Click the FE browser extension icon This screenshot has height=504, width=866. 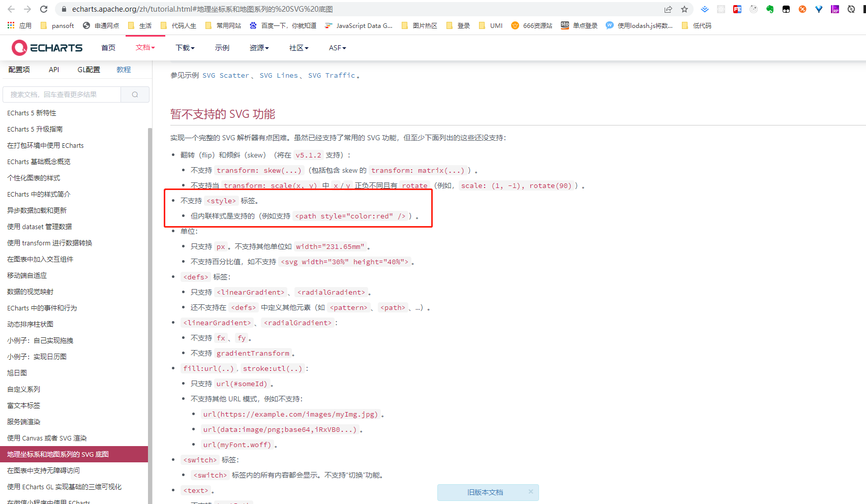pyautogui.click(x=737, y=9)
